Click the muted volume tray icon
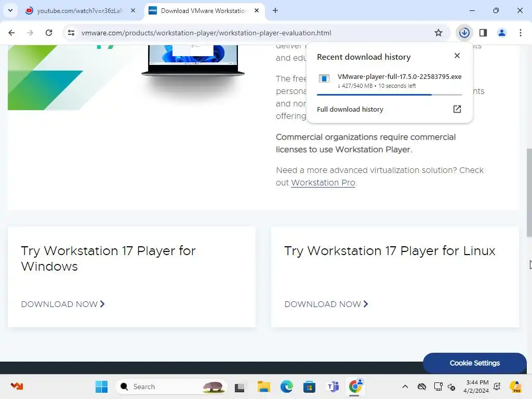This screenshot has width=532, height=399. click(x=451, y=387)
